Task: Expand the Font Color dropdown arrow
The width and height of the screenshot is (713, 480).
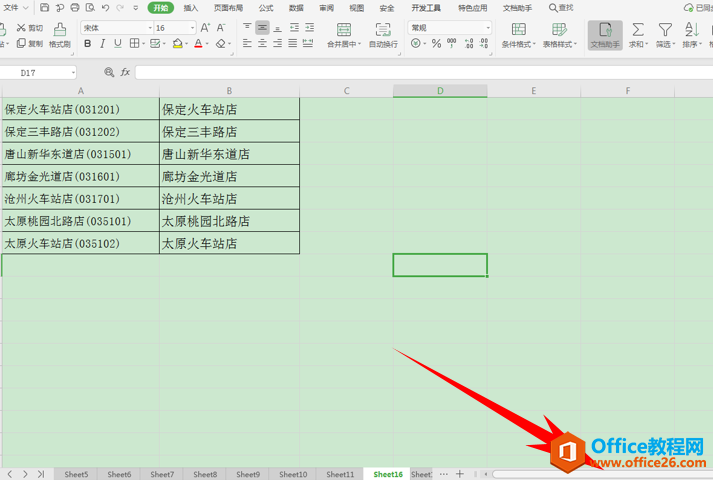Action: pos(207,44)
